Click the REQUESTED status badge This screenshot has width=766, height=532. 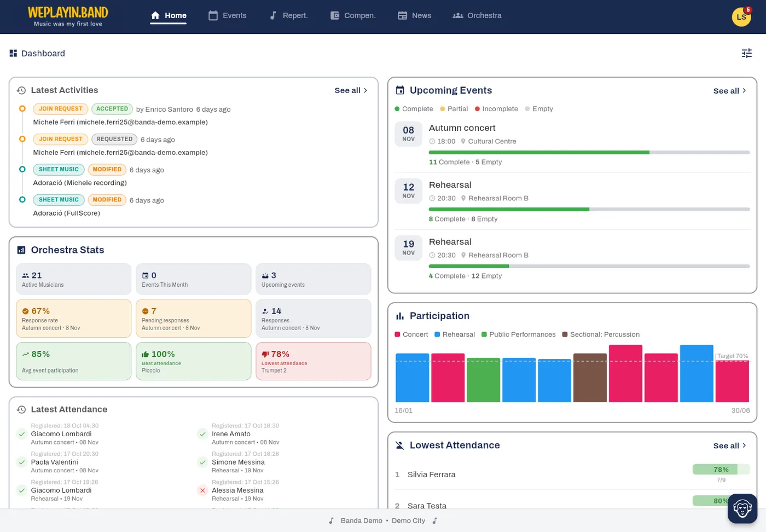coord(114,139)
